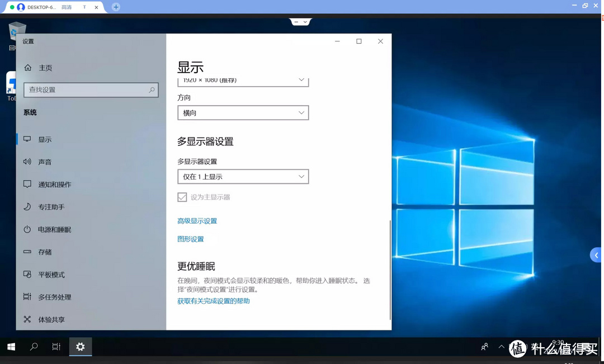Open 图形设置 link
Viewport: 604px width, 364px height.
pyautogui.click(x=190, y=239)
